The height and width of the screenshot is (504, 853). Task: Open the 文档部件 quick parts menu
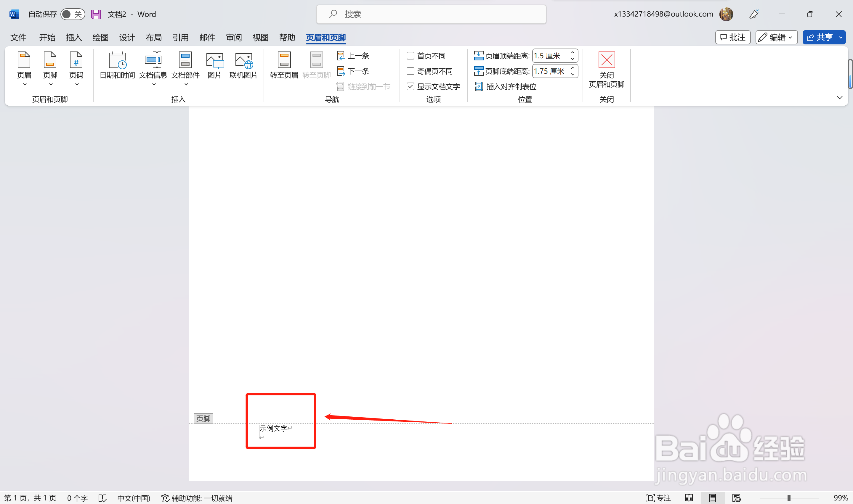[x=185, y=69]
